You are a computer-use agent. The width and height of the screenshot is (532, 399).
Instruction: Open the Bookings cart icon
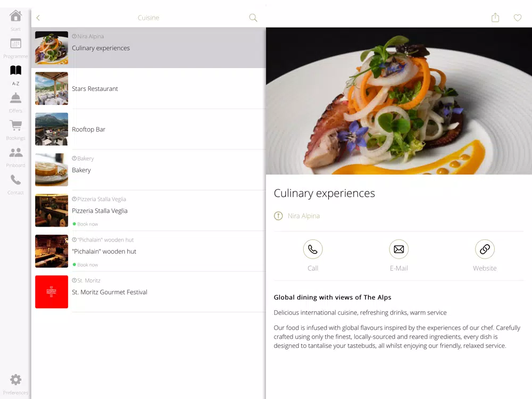tap(15, 125)
